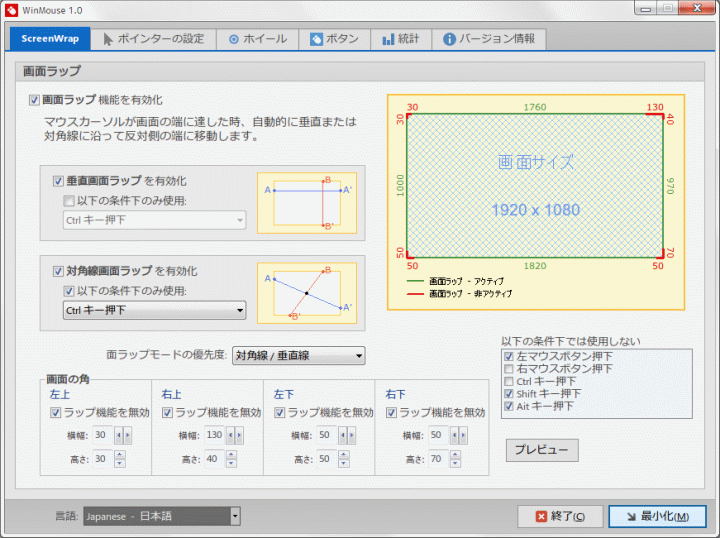Toggle condition checkbox under 対角線画面ラップ
Image resolution: width=720 pixels, height=538 pixels.
(x=68, y=291)
